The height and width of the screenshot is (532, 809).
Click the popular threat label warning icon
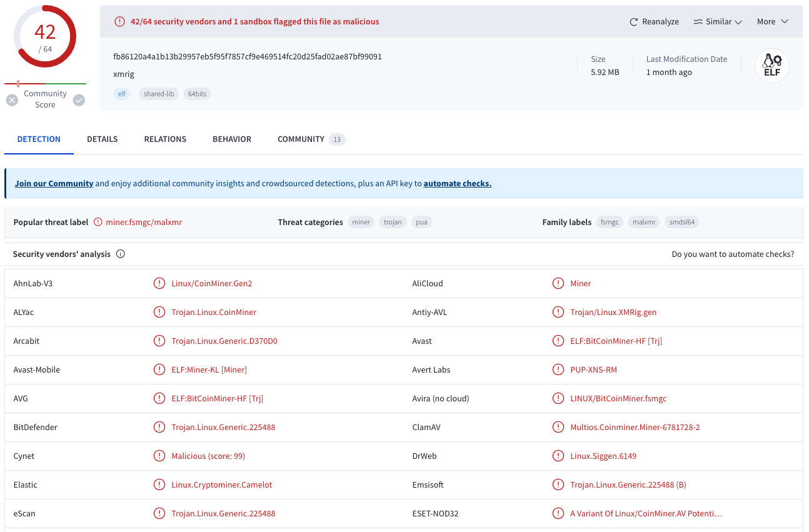click(98, 222)
